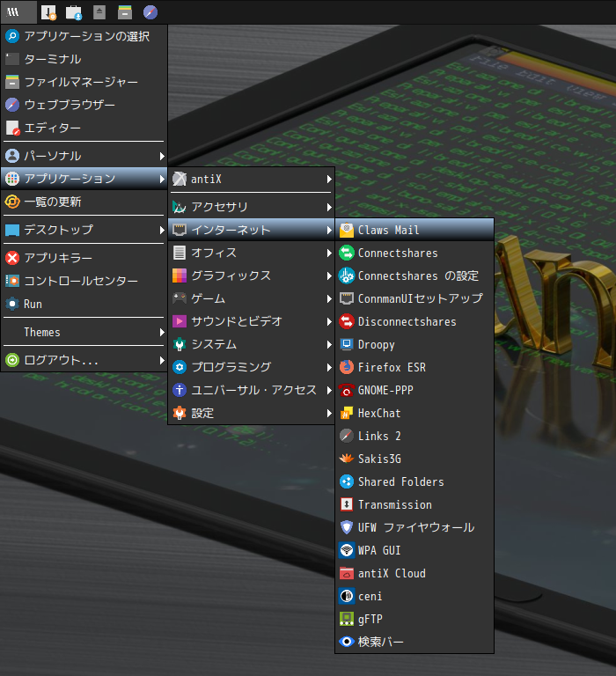
Task: Expand the パーソナル submenu arrow
Action: (x=162, y=156)
